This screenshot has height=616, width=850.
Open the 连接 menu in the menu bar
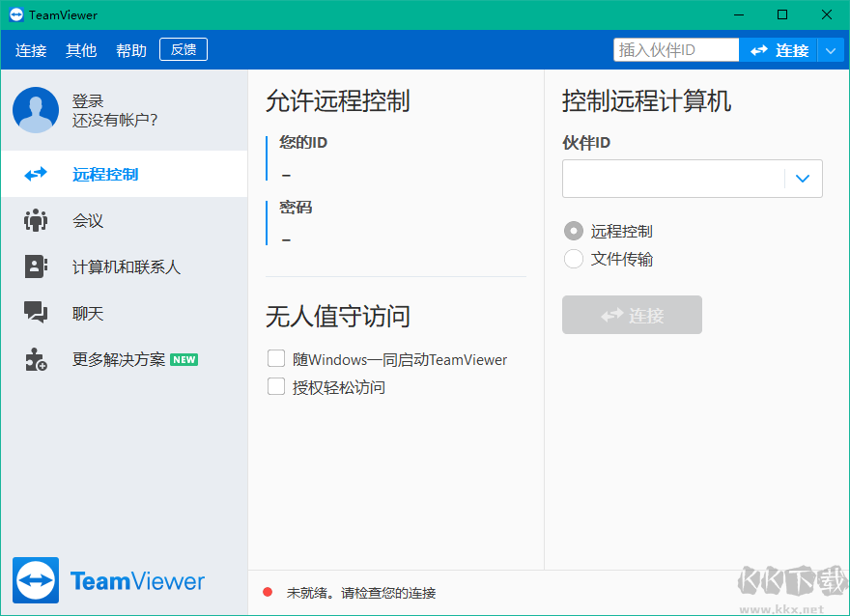[x=31, y=49]
